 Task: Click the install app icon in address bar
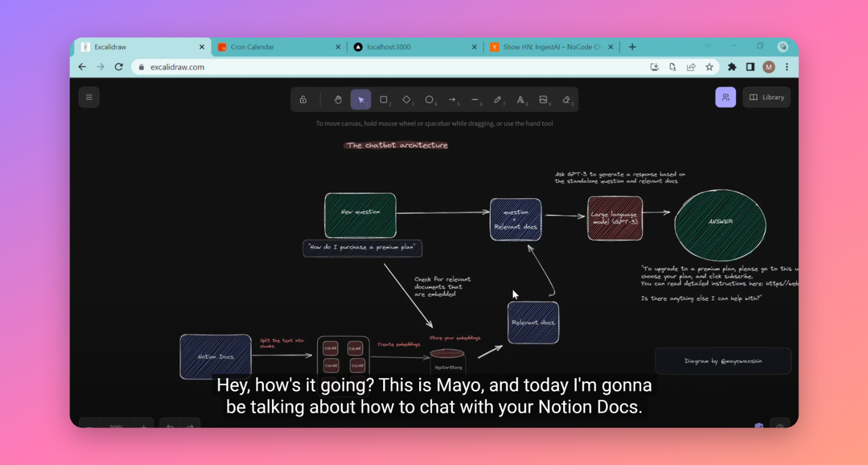(654, 67)
